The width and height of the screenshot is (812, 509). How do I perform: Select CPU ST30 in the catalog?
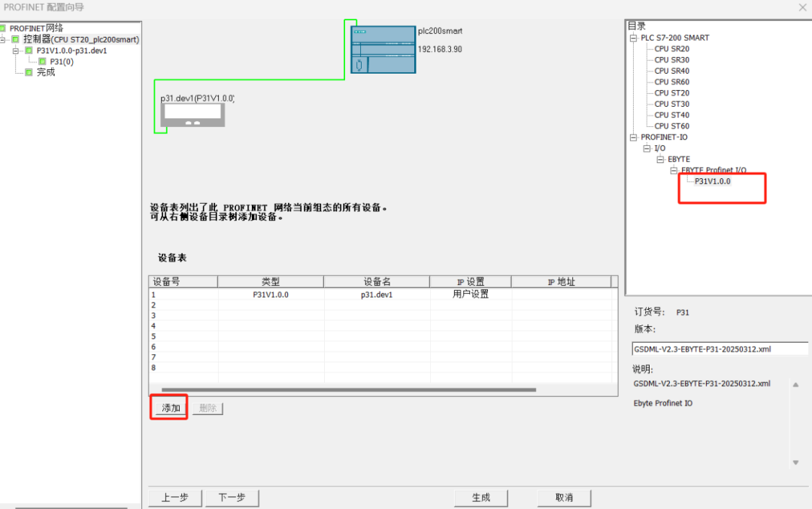point(671,104)
